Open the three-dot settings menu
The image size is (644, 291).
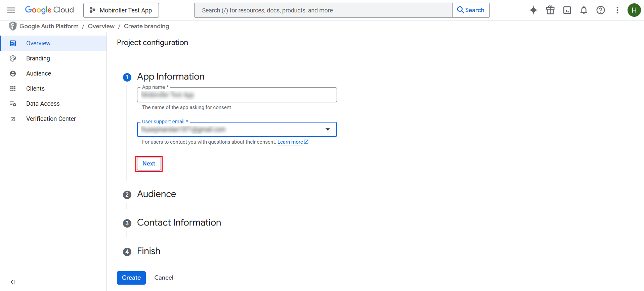pyautogui.click(x=617, y=10)
